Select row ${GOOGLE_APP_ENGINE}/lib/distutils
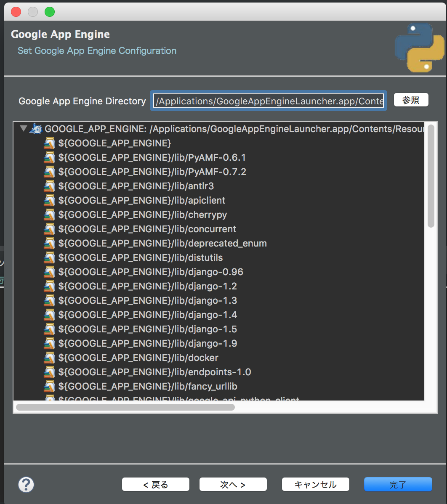 pyautogui.click(x=141, y=257)
